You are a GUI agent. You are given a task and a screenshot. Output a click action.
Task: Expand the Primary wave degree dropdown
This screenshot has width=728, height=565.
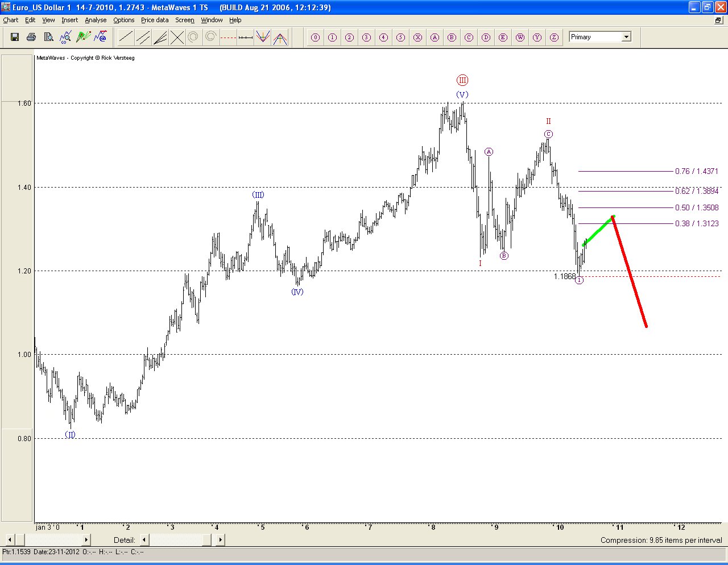click(x=626, y=37)
